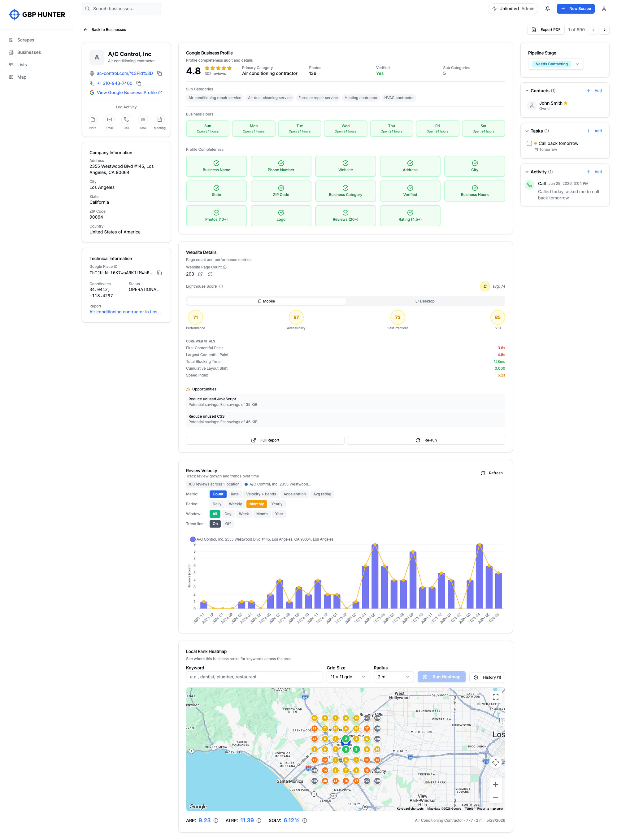Click the chart legend color dot
The height and width of the screenshot is (840, 617).
(193, 539)
